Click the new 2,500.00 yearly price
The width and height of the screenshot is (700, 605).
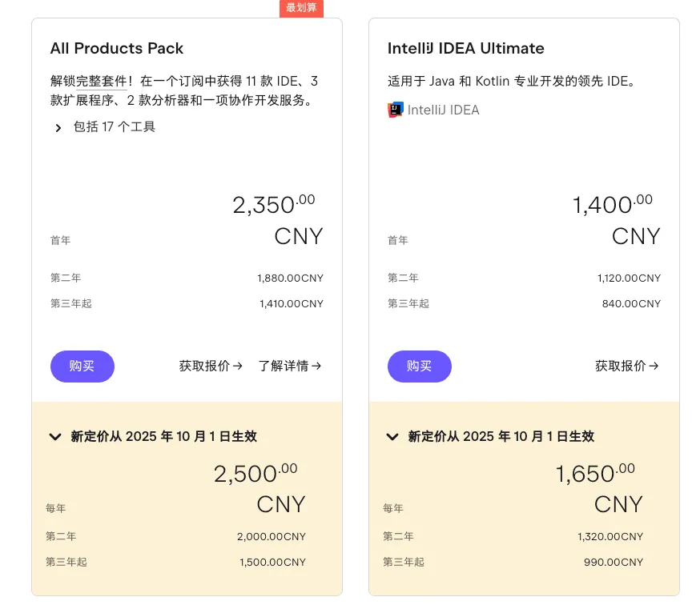point(255,474)
